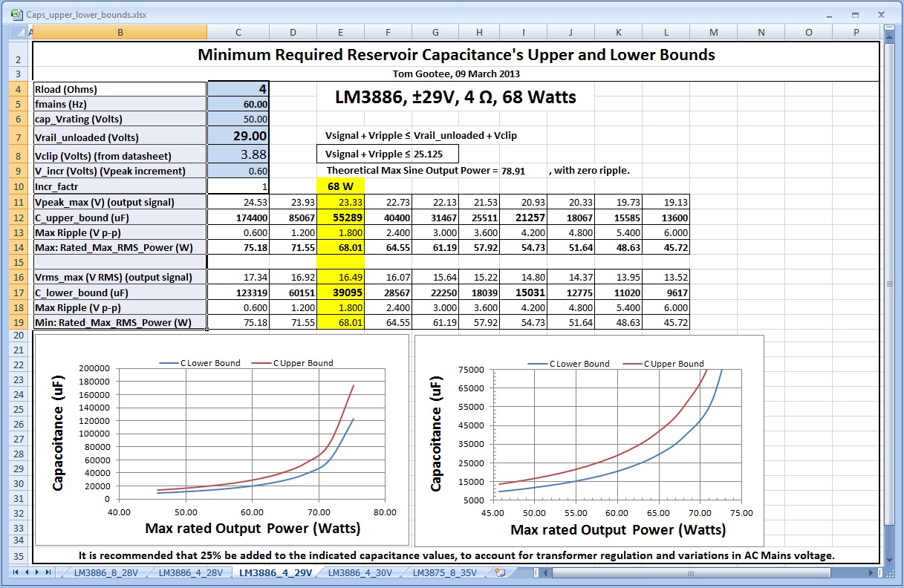904x588 pixels.
Task: Click 'Tom Gootee, 09 March 2013' cell
Action: pyautogui.click(x=456, y=73)
